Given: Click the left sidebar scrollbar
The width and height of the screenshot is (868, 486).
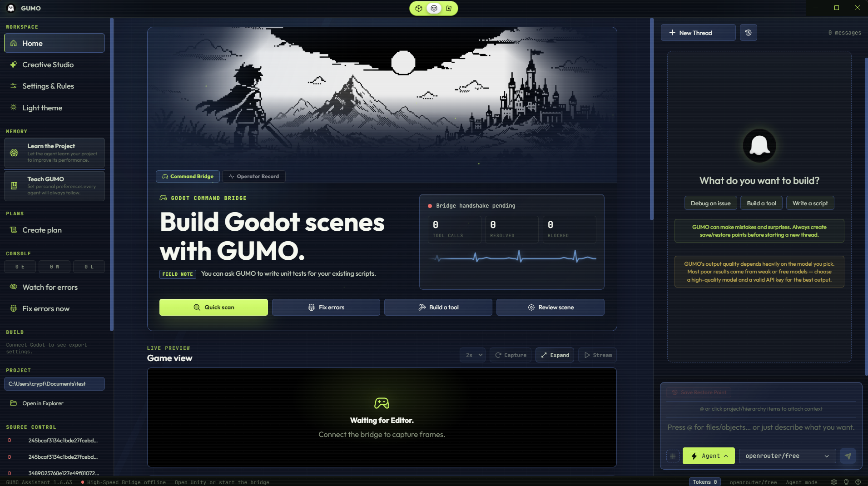Looking at the screenshot, I should (x=112, y=174).
